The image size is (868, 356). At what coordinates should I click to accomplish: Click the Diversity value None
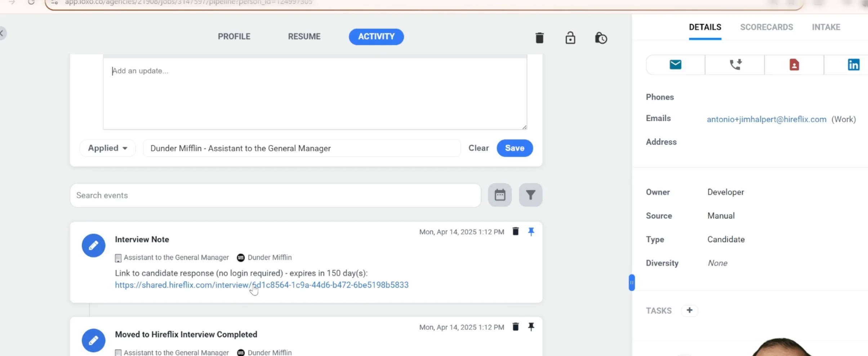pos(717,263)
